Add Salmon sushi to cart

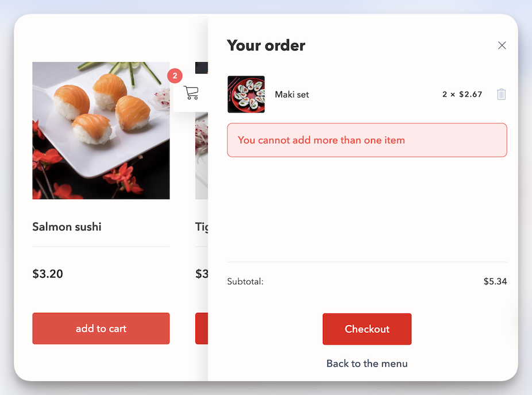pos(101,328)
